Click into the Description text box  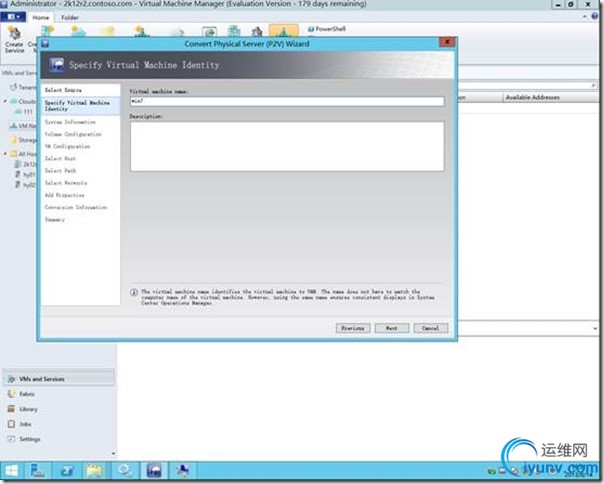(287, 146)
